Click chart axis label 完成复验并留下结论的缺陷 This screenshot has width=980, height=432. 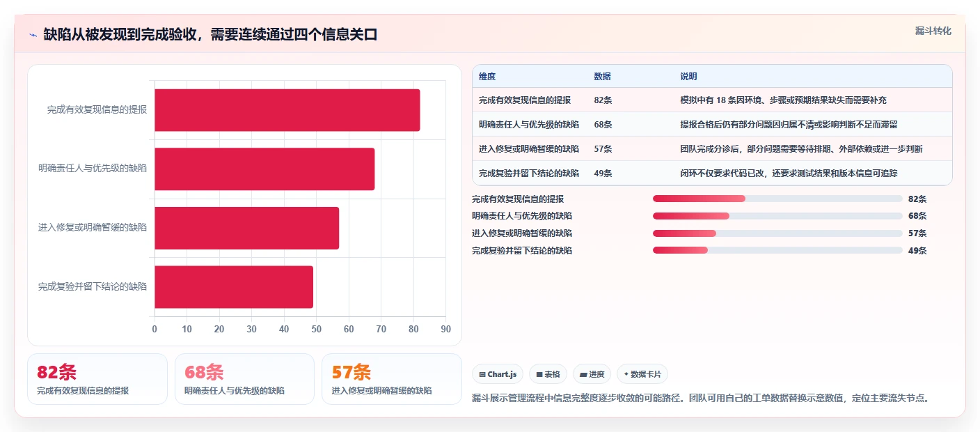[x=93, y=287]
